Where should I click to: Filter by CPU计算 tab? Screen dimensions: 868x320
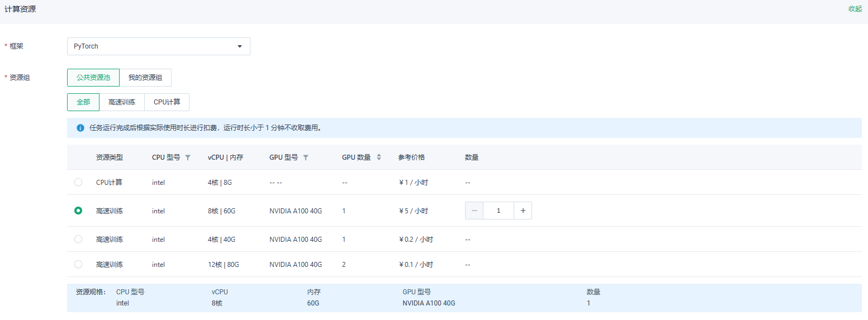pyautogui.click(x=167, y=102)
